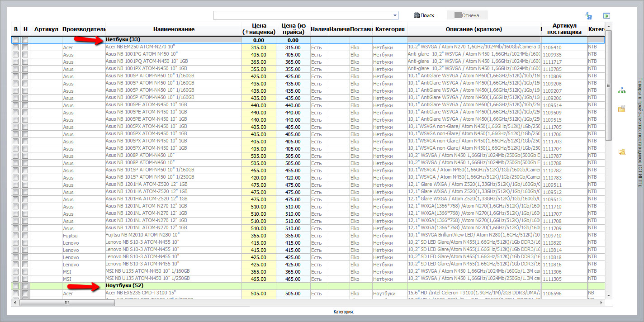
Task: Click the green arrow export icon
Action: (x=606, y=16)
